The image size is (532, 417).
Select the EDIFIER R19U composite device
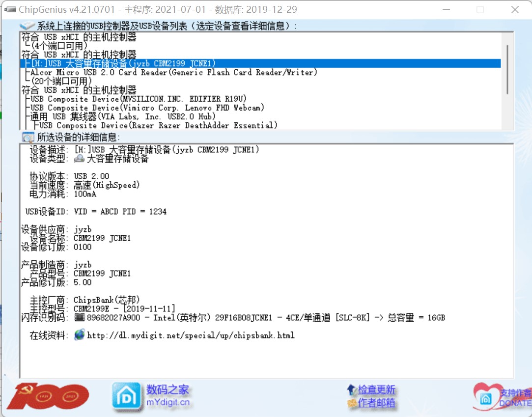[139, 99]
